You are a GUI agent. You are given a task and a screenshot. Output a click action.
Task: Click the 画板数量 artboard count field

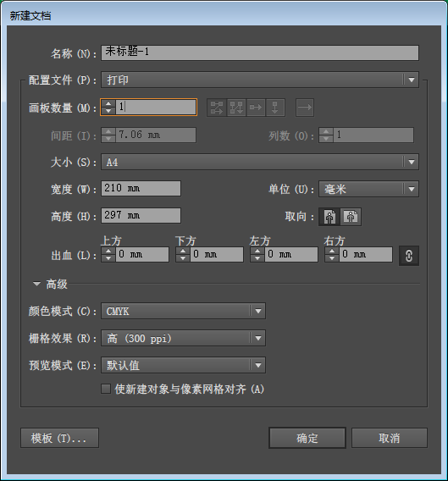point(156,107)
